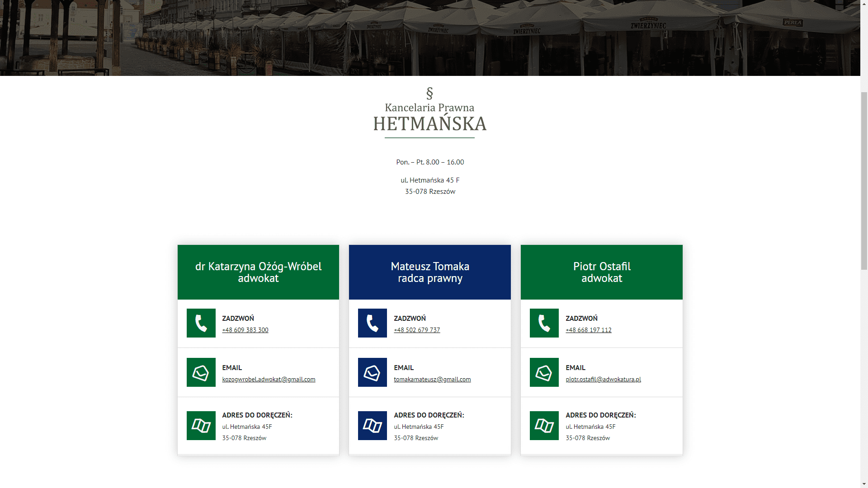Click the Kancelaria Prawna Hetmańska logo
Viewport: 868px width, 488px height.
429,113
